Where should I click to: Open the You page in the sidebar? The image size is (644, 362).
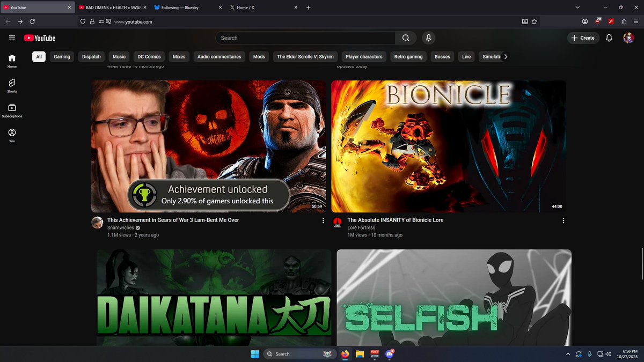pos(12,135)
